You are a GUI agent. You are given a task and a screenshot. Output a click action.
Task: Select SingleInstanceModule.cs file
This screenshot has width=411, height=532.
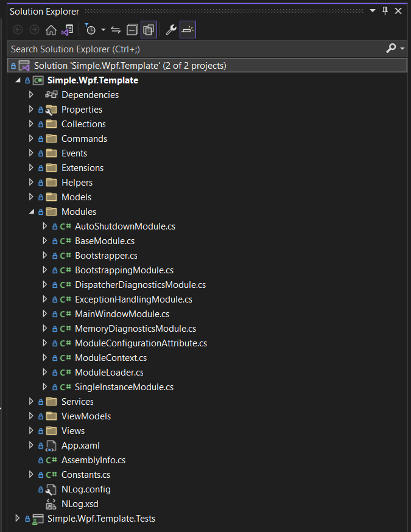pyautogui.click(x=124, y=387)
